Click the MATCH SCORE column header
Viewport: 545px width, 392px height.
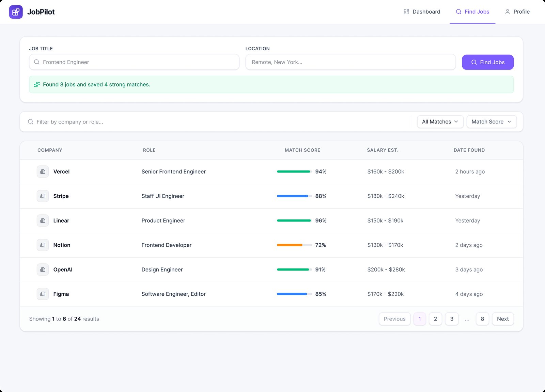pos(302,150)
